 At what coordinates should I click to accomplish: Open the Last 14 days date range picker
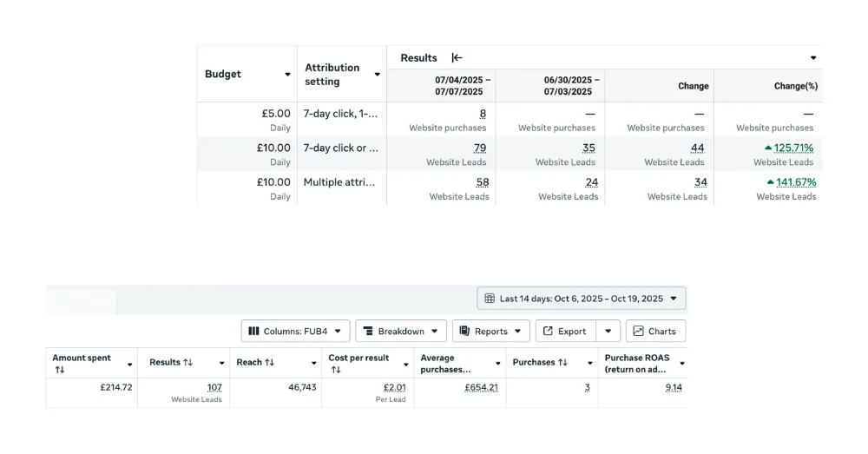581,299
